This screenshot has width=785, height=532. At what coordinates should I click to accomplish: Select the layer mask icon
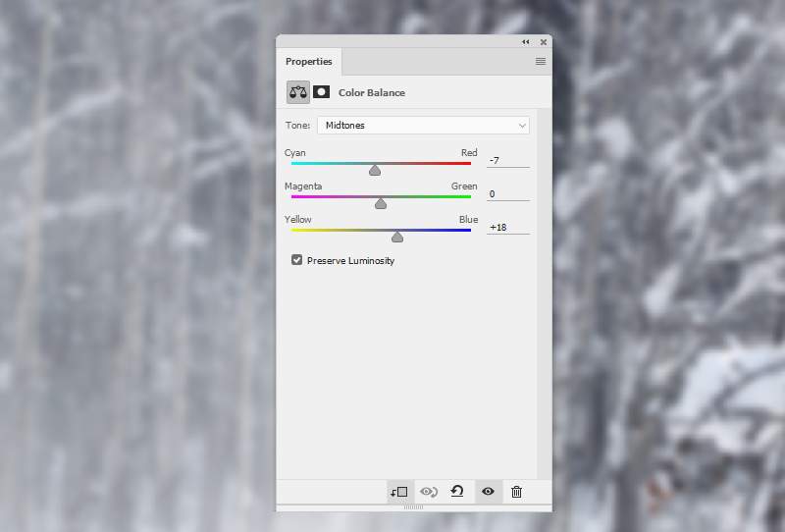322,91
